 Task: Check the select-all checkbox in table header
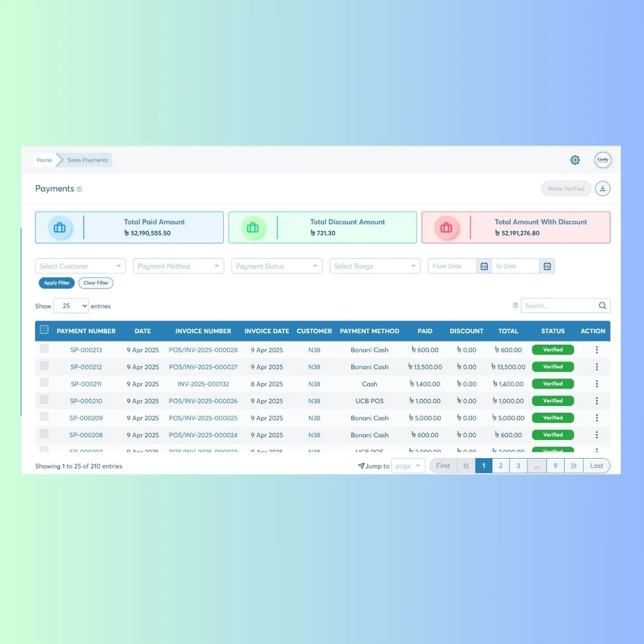44,329
